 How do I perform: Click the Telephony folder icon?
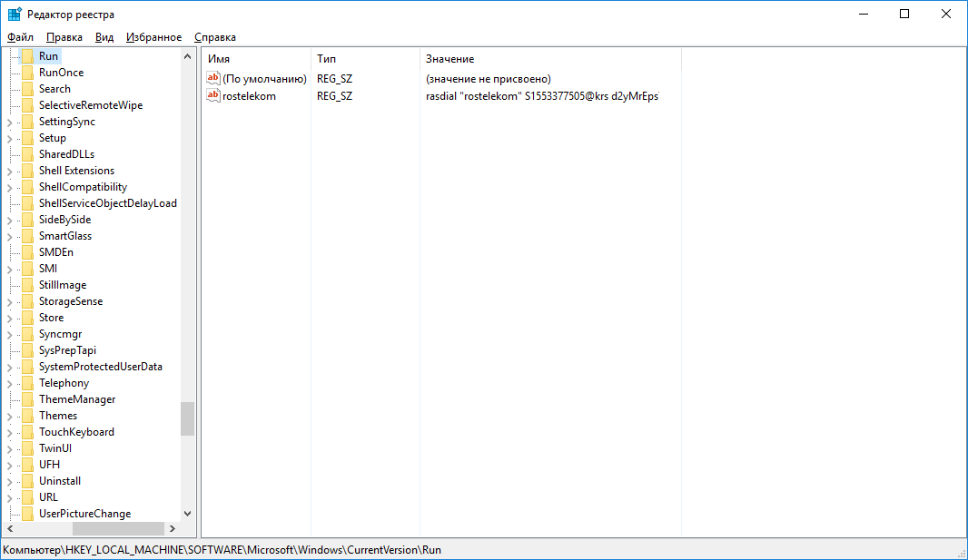pos(28,383)
